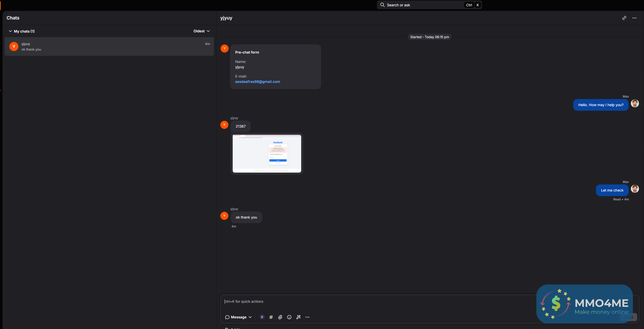The width and height of the screenshot is (644, 329).
Task: Copy chat link using the link icon
Action: (624, 18)
